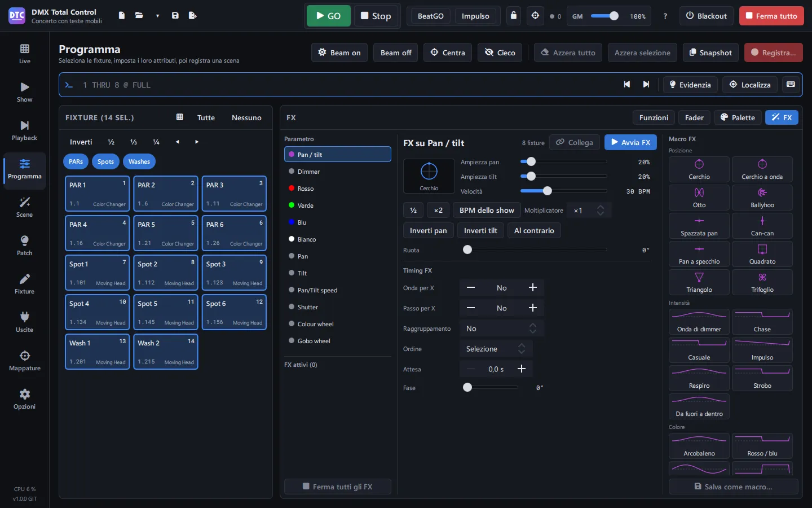Click the save disk icon in header

tap(175, 16)
